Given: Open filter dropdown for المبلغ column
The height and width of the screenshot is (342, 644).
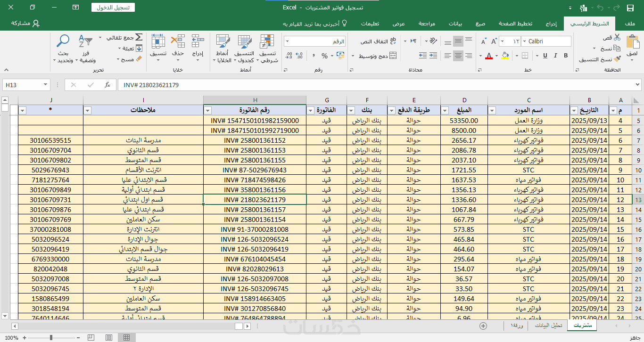Looking at the screenshot, I should coord(445,110).
